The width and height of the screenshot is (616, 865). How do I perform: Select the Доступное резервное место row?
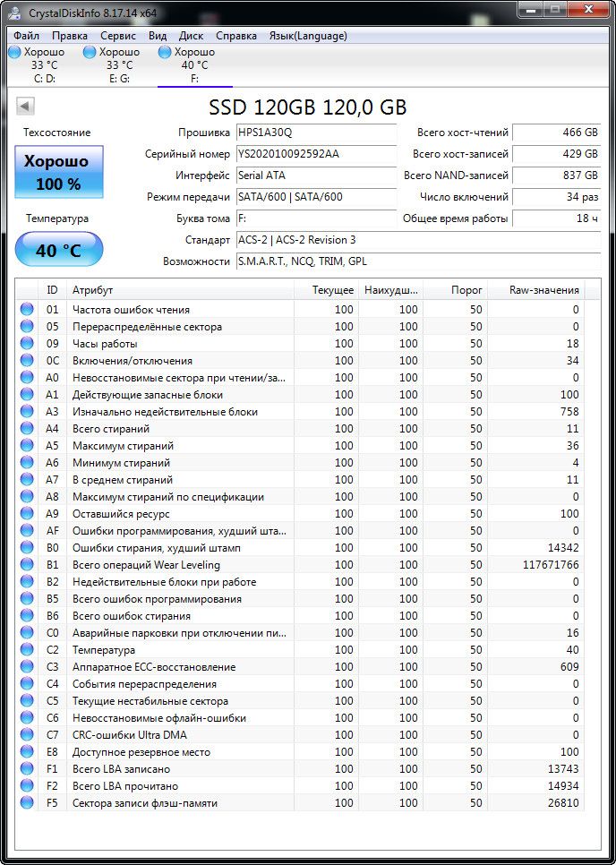point(301,752)
